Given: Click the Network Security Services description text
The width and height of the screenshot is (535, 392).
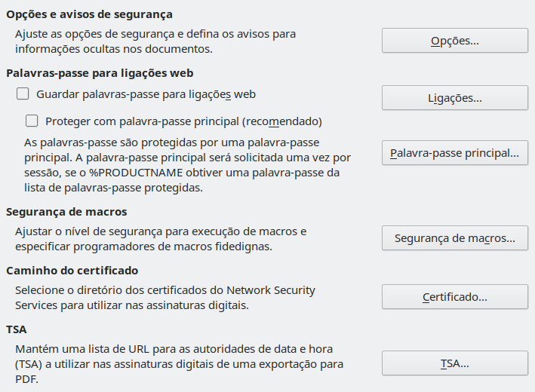Looking at the screenshot, I should (x=164, y=297).
